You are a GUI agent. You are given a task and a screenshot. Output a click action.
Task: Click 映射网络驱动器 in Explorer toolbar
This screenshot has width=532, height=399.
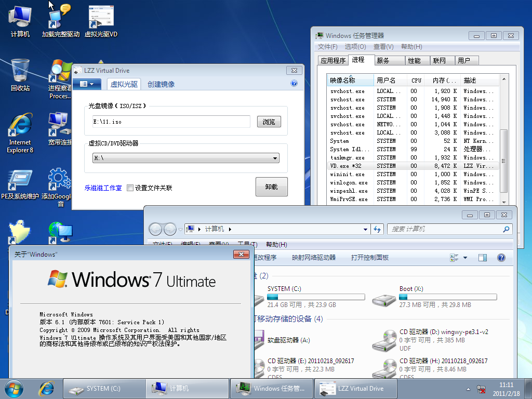pos(313,258)
